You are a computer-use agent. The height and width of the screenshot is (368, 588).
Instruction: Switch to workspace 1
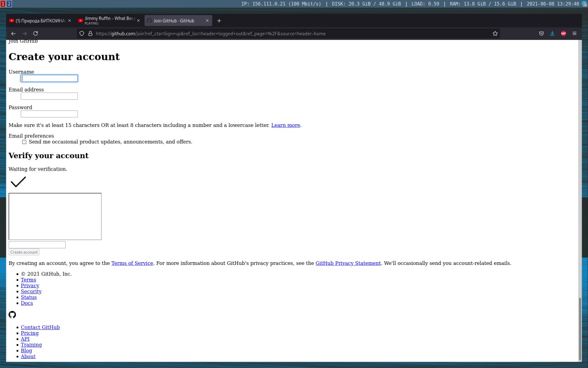[x=3, y=4]
